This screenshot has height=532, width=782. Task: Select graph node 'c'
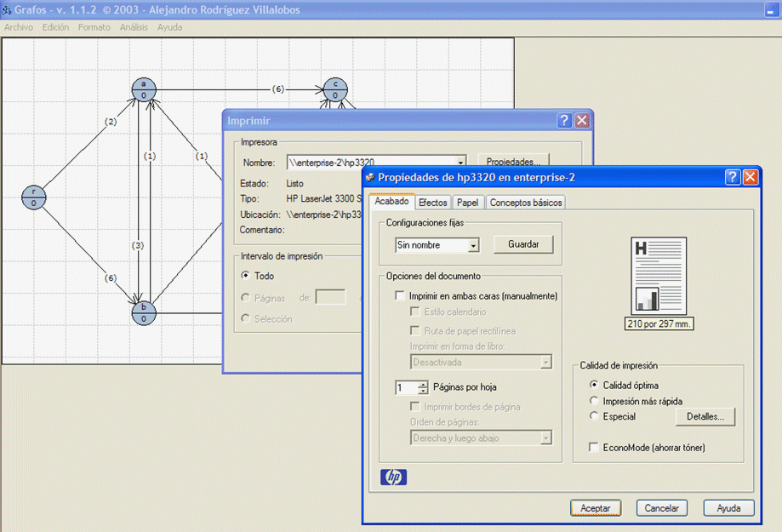tap(335, 89)
